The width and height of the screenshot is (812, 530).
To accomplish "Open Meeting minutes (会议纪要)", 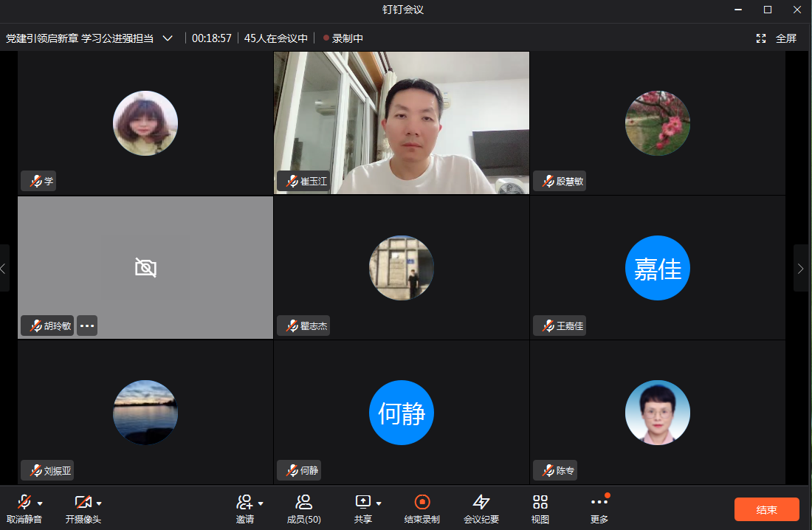I will click(x=481, y=503).
